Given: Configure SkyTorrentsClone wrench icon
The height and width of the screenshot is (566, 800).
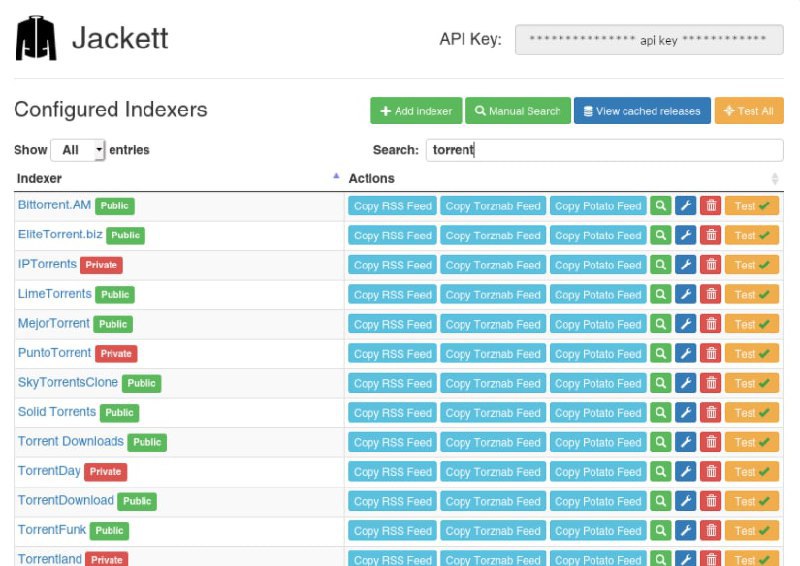Looking at the screenshot, I should (685, 383).
